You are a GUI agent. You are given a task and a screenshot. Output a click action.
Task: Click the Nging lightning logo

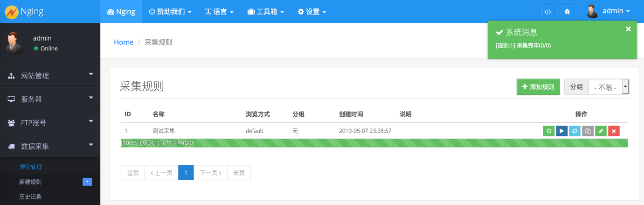[11, 12]
